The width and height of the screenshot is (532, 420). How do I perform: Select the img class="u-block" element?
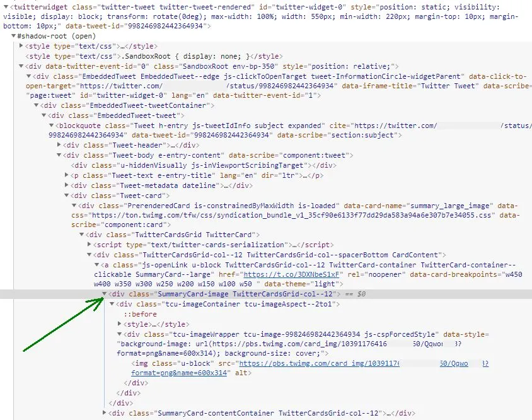click(x=192, y=368)
